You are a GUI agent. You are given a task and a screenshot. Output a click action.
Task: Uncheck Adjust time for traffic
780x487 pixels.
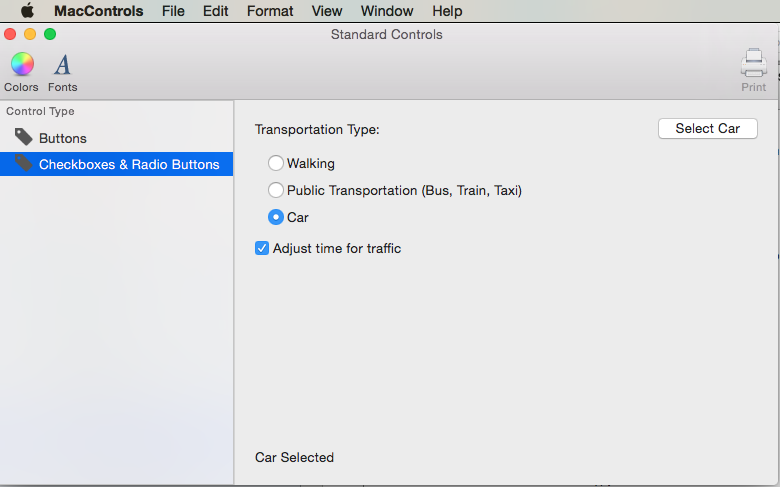click(262, 248)
